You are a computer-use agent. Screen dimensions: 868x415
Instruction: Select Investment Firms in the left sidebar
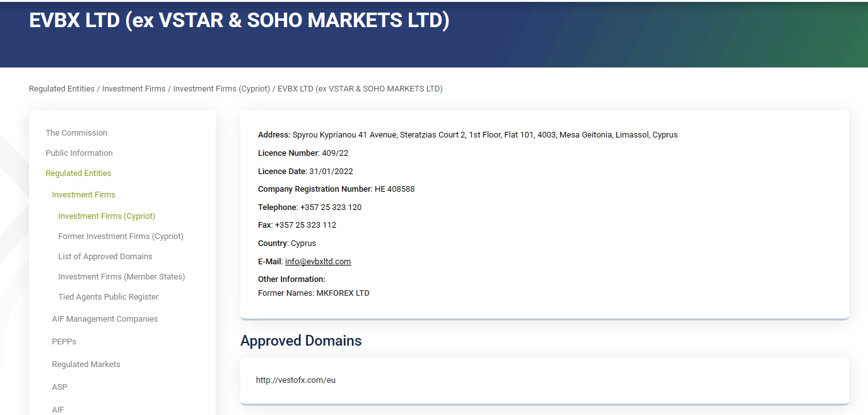click(x=83, y=195)
